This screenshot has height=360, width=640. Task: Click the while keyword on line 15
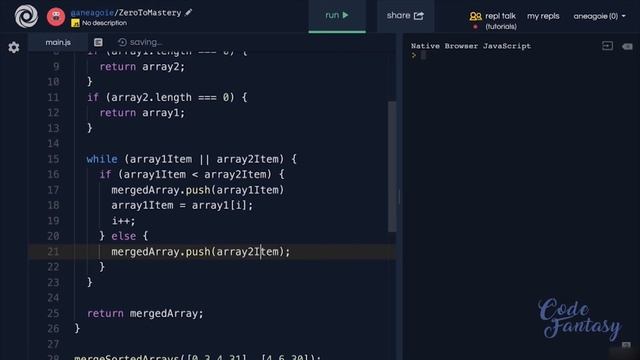pyautogui.click(x=102, y=159)
